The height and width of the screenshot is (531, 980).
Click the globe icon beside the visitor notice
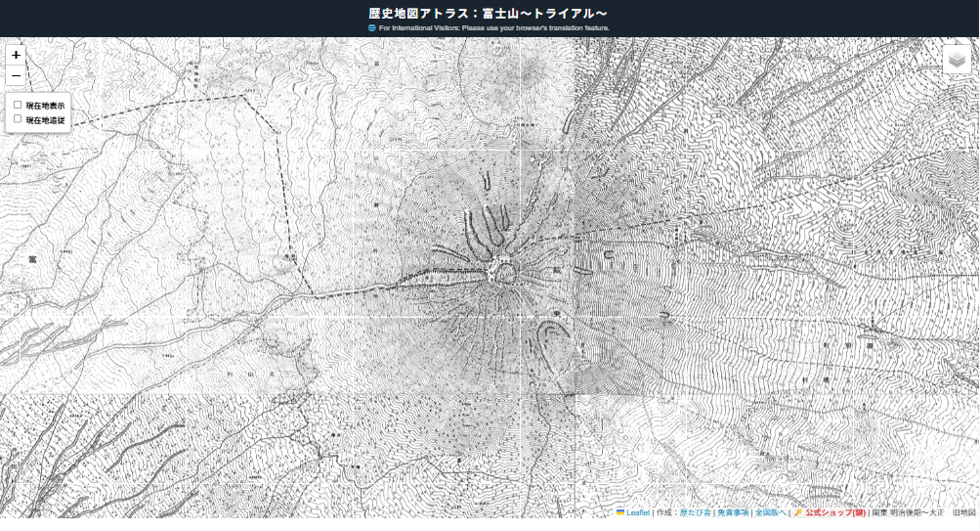pos(372,28)
